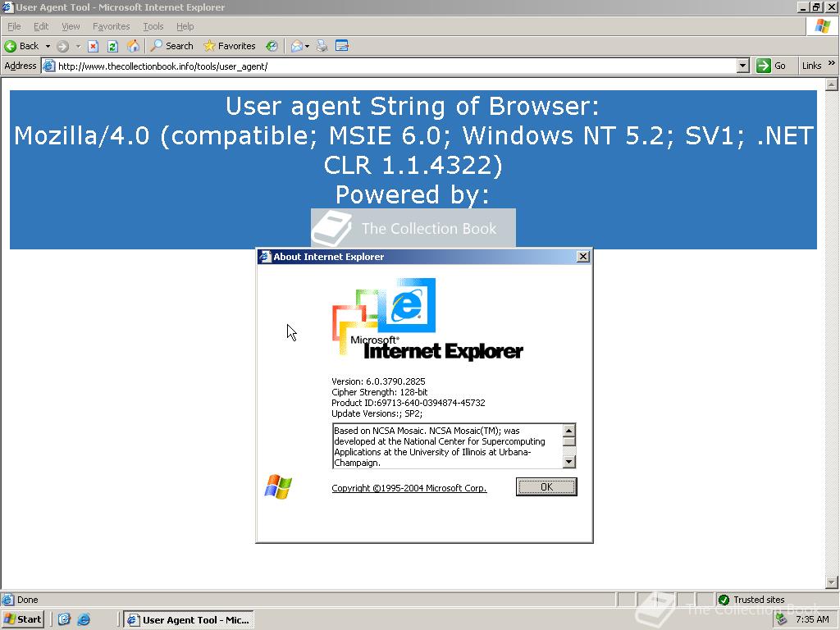This screenshot has width=840, height=630.
Task: Open the Help menu
Action: (185, 26)
